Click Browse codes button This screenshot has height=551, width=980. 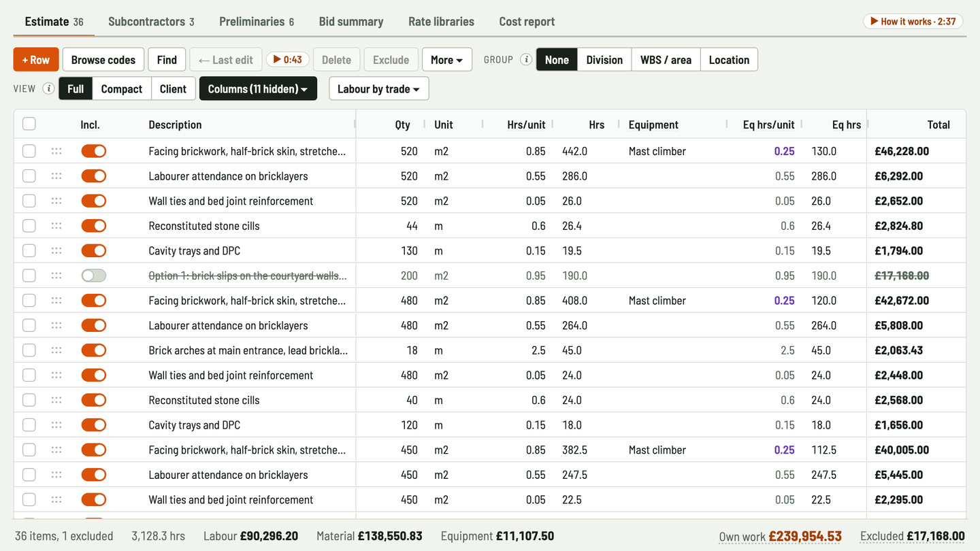pyautogui.click(x=103, y=60)
